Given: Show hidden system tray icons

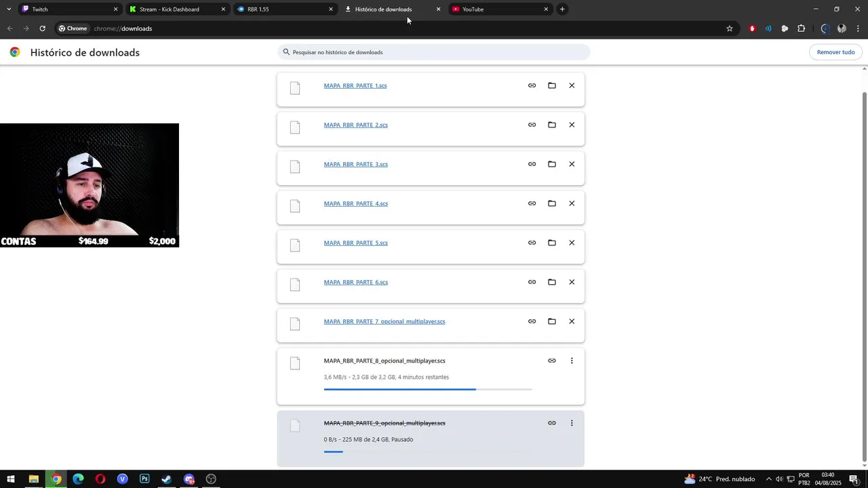Looking at the screenshot, I should pos(768,479).
